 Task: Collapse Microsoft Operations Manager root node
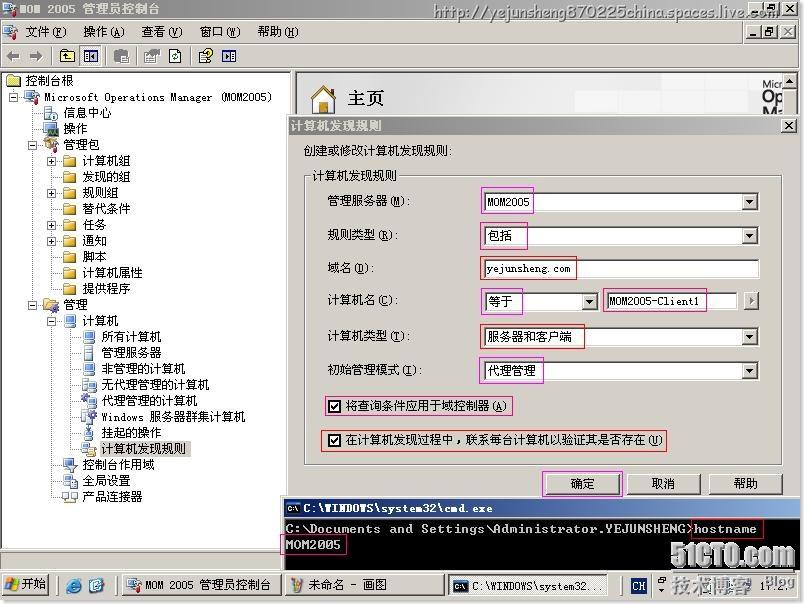(x=13, y=97)
